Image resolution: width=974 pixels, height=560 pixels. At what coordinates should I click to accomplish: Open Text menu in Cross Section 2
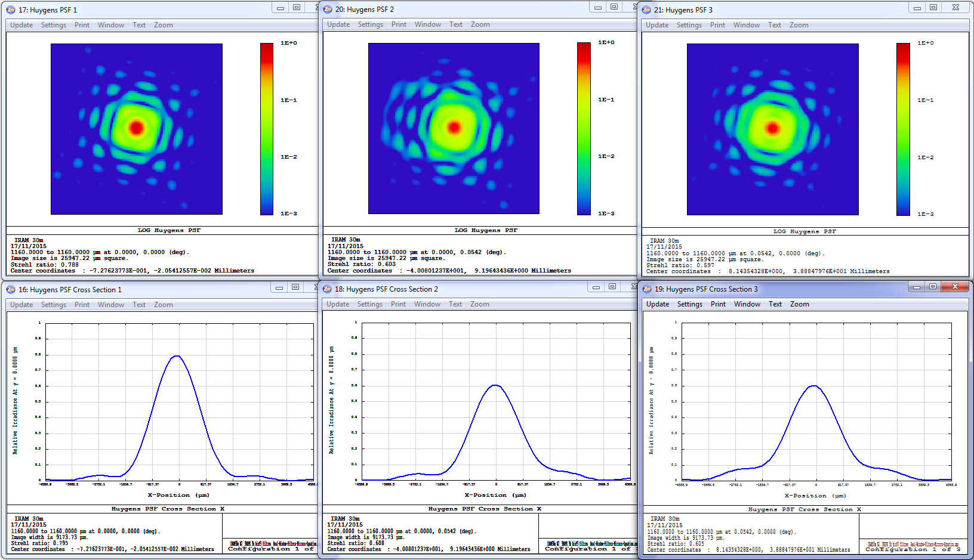click(x=455, y=304)
